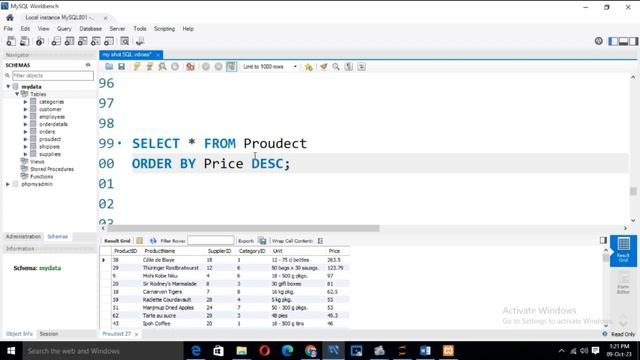Create a new function toolbar icon

click(x=109, y=41)
